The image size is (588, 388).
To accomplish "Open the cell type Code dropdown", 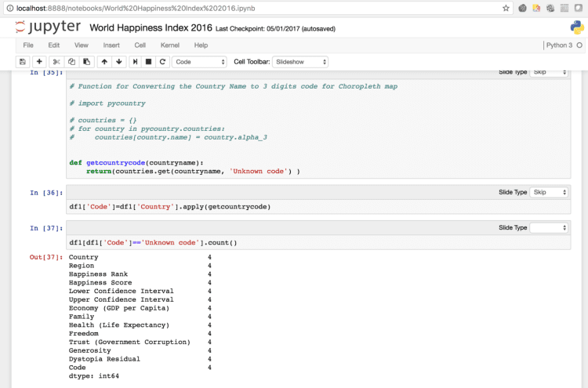I will 199,62.
